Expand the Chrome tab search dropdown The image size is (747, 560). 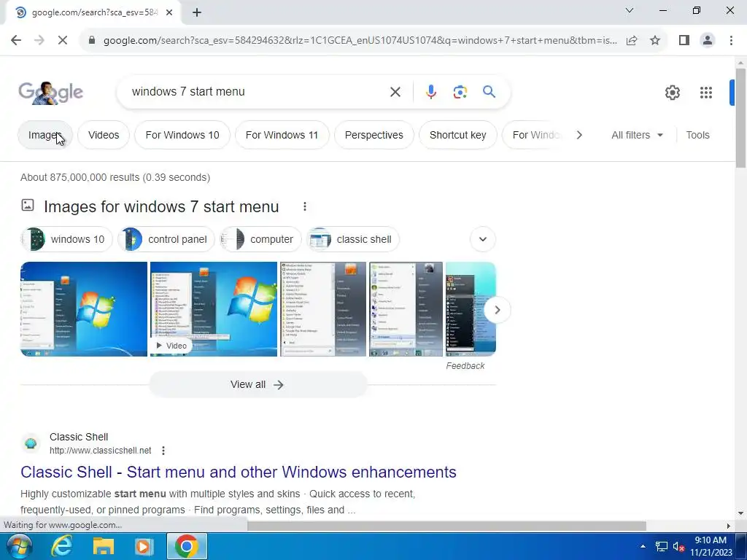click(x=630, y=10)
